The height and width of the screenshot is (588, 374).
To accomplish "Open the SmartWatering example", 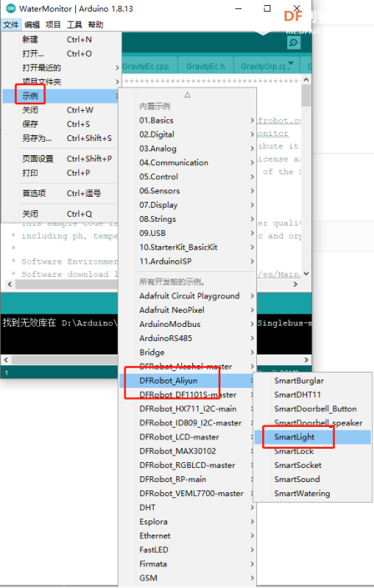I will (313, 493).
